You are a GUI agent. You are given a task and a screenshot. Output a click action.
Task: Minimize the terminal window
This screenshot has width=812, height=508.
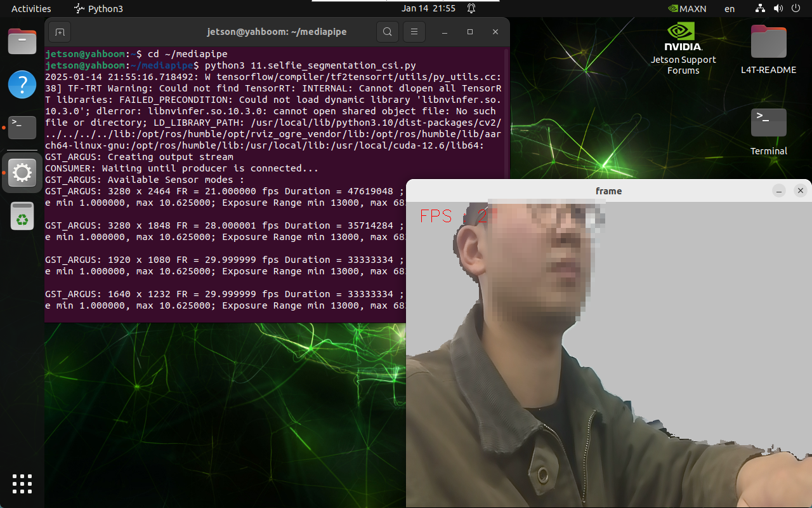pos(445,32)
